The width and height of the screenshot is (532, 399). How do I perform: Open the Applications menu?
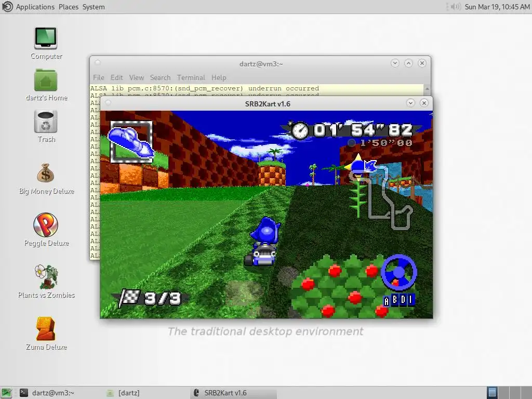[x=35, y=7]
